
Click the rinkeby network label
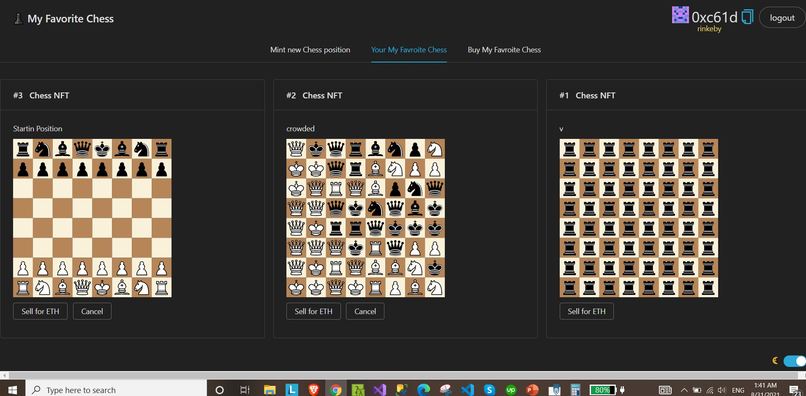[x=709, y=29]
